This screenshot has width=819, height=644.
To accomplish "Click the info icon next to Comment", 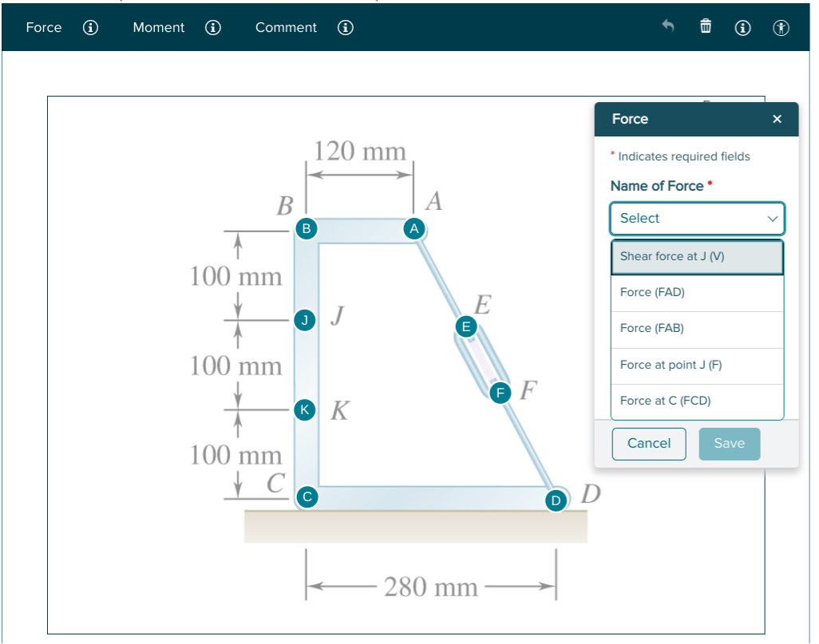I will click(x=345, y=27).
